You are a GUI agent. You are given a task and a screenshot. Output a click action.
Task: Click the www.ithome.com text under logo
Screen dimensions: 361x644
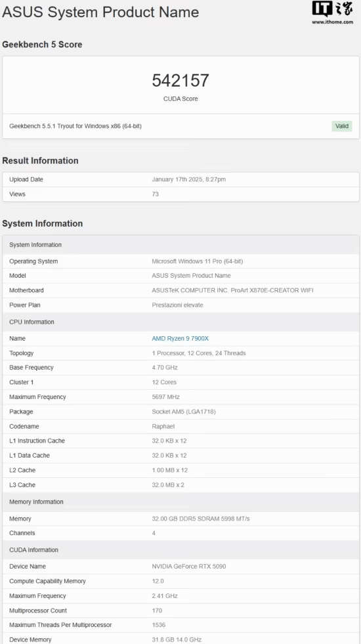[332, 22]
